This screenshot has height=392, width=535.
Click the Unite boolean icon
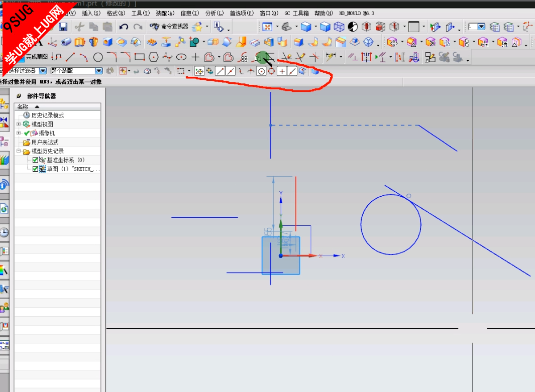click(194, 42)
